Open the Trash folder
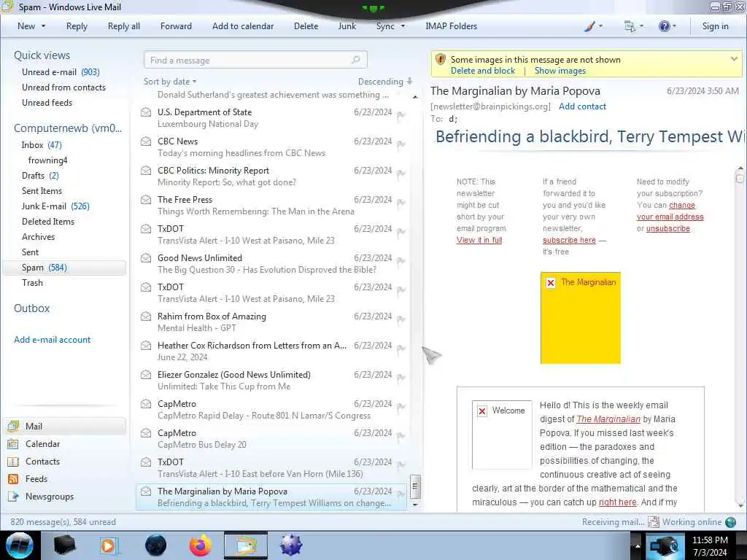 click(32, 282)
